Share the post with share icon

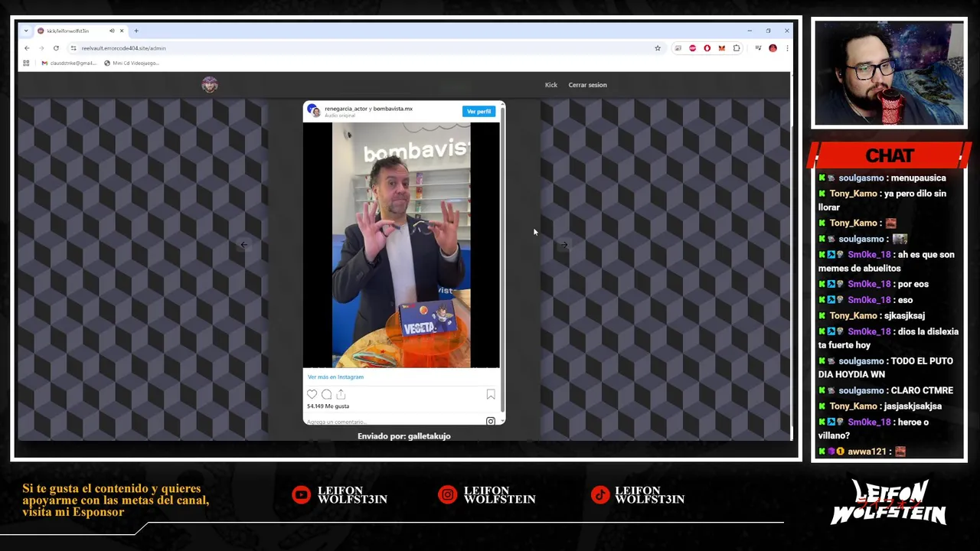pos(341,395)
